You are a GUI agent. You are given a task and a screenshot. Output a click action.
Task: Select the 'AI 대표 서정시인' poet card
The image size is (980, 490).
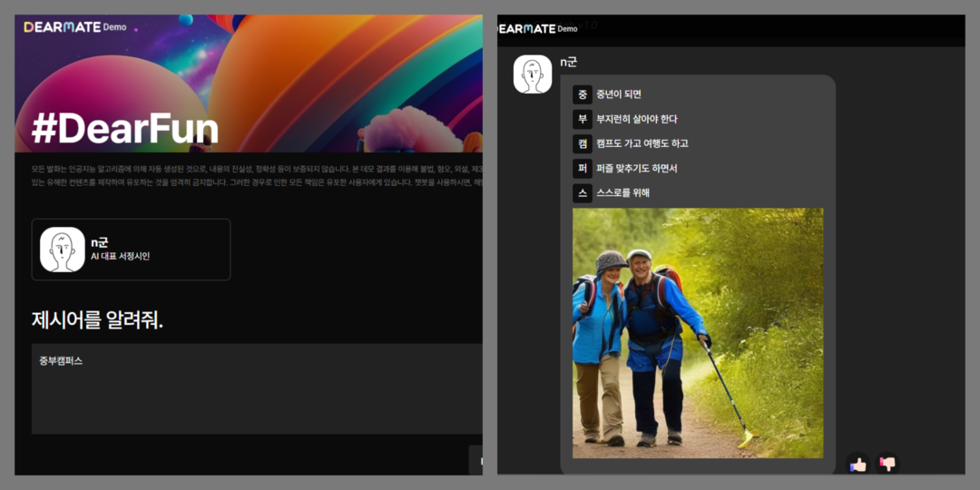[x=131, y=250]
